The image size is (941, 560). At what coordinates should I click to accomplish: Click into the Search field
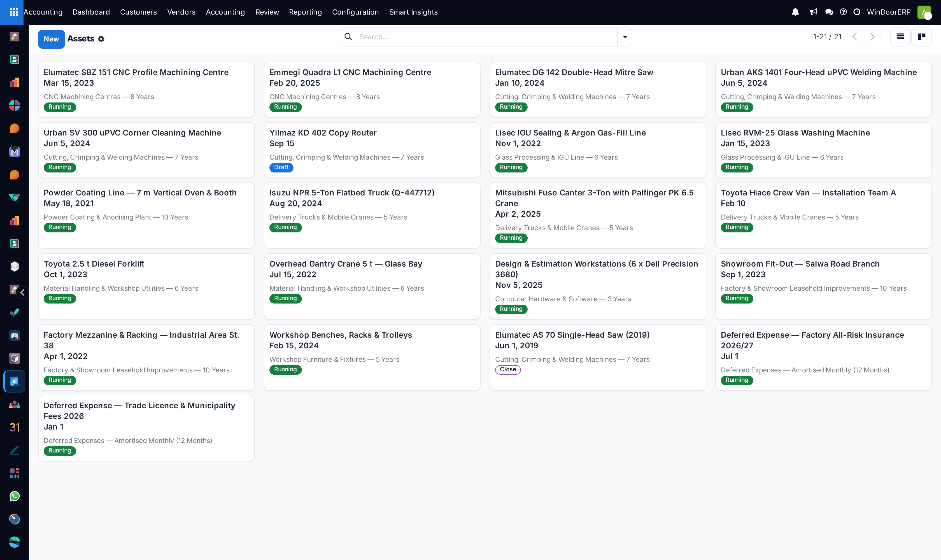coord(485,37)
